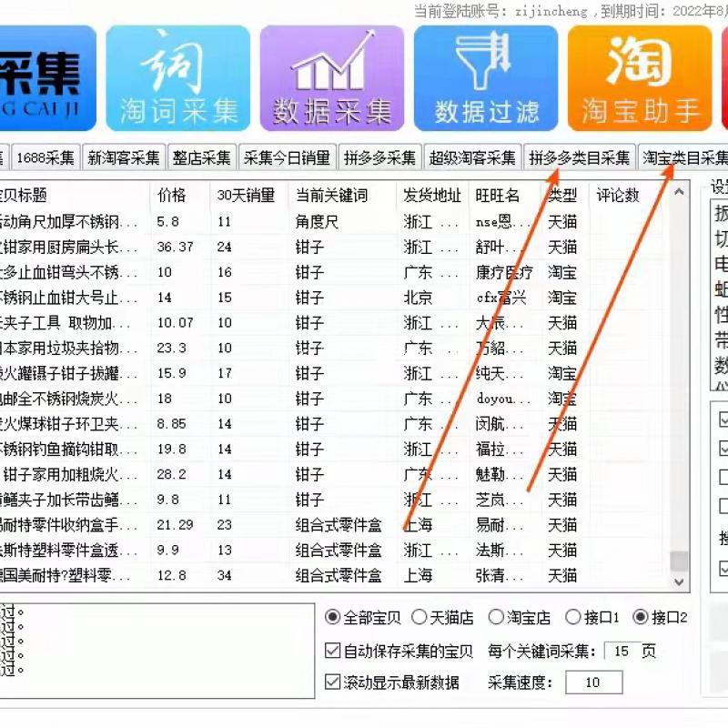The width and height of the screenshot is (728, 728).
Task: Select the seller cell 张清...
Action: pyautogui.click(x=499, y=575)
